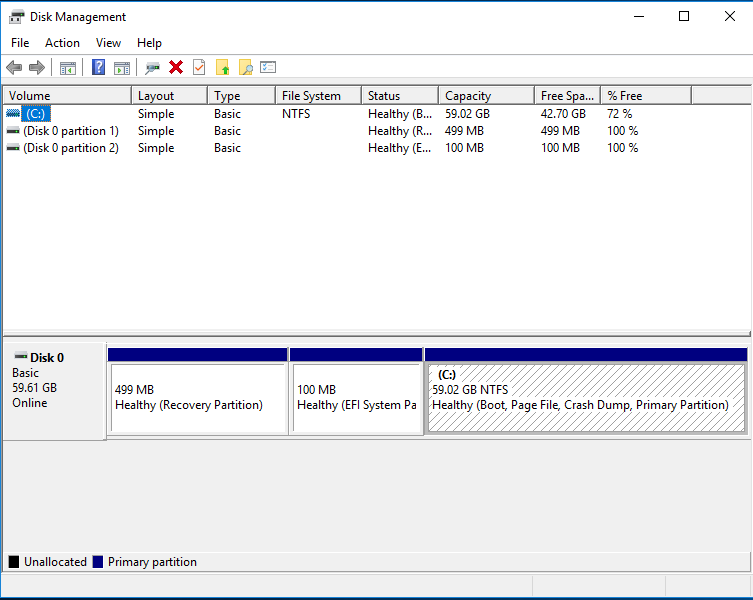This screenshot has width=753, height=600.
Task: Click the 59.02 GB capacity cell
Action: 467,114
